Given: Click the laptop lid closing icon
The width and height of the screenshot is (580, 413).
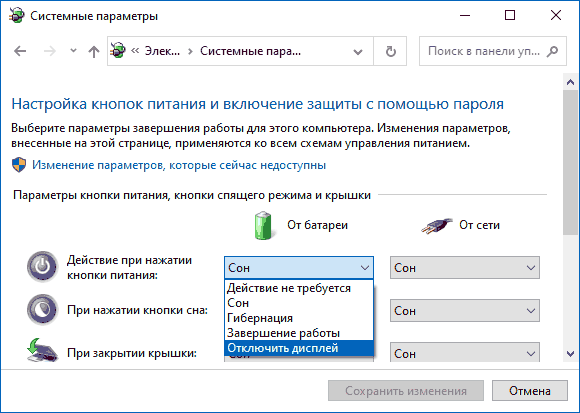Looking at the screenshot, I should pyautogui.click(x=42, y=350).
